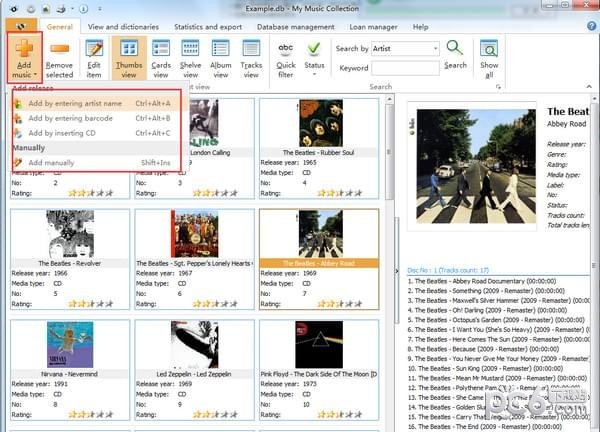Click the Search magnifier button
The image size is (600, 432).
click(x=455, y=54)
